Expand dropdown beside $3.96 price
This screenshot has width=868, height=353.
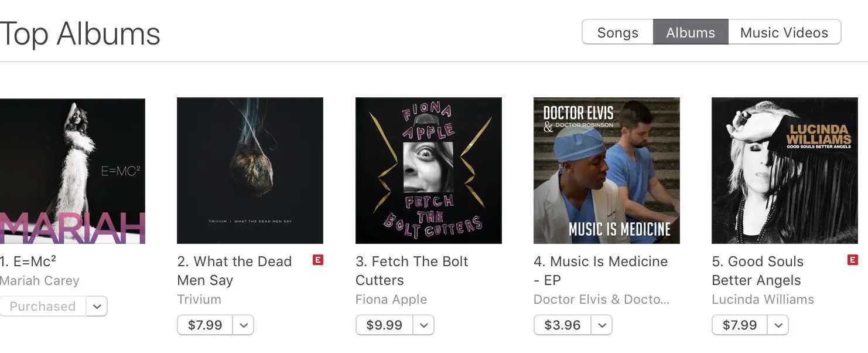click(x=602, y=325)
